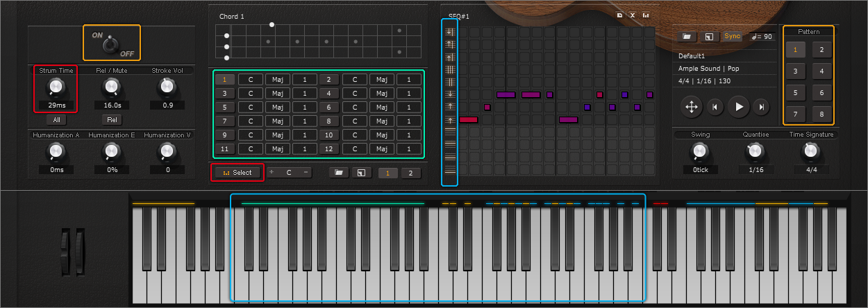Viewport: 868px width, 308px height.
Task: Open the sequencer preset folder icon
Action: (686, 37)
